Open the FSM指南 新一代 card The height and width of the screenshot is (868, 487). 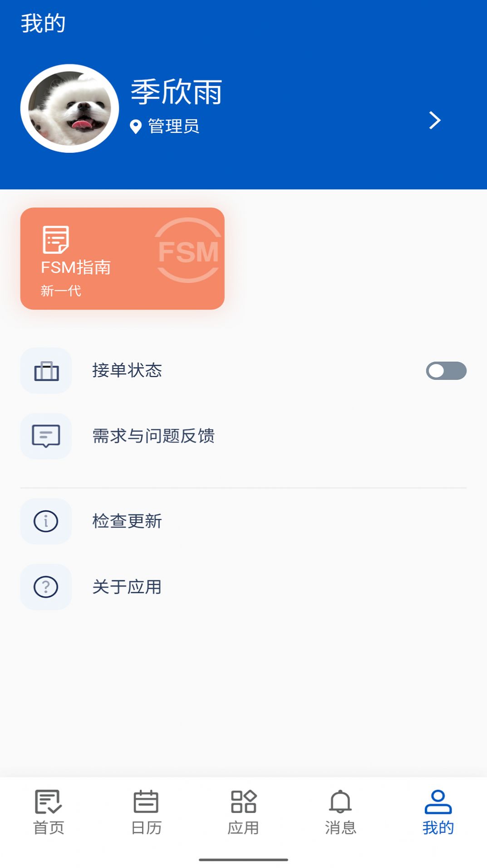(122, 258)
